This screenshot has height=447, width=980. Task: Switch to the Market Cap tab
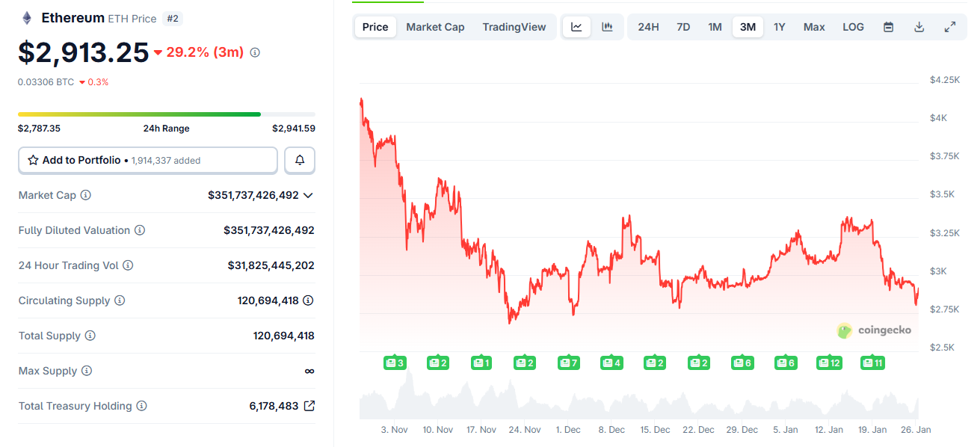click(435, 26)
